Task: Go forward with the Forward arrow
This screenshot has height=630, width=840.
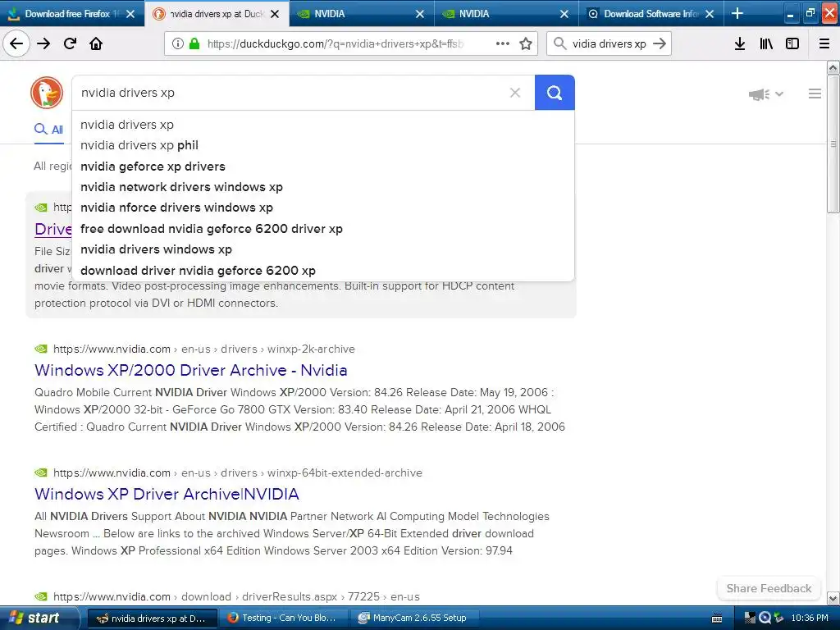Action: [x=43, y=43]
